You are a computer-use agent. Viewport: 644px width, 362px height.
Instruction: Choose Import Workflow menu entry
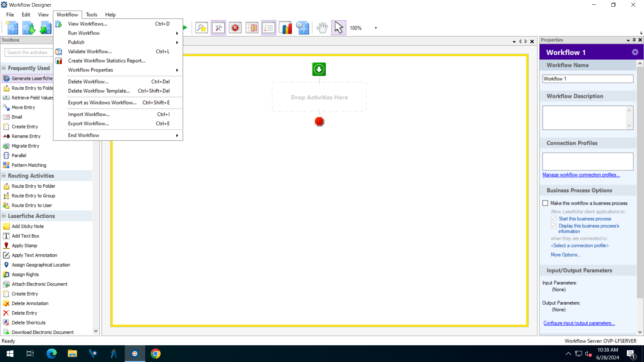click(118, 114)
